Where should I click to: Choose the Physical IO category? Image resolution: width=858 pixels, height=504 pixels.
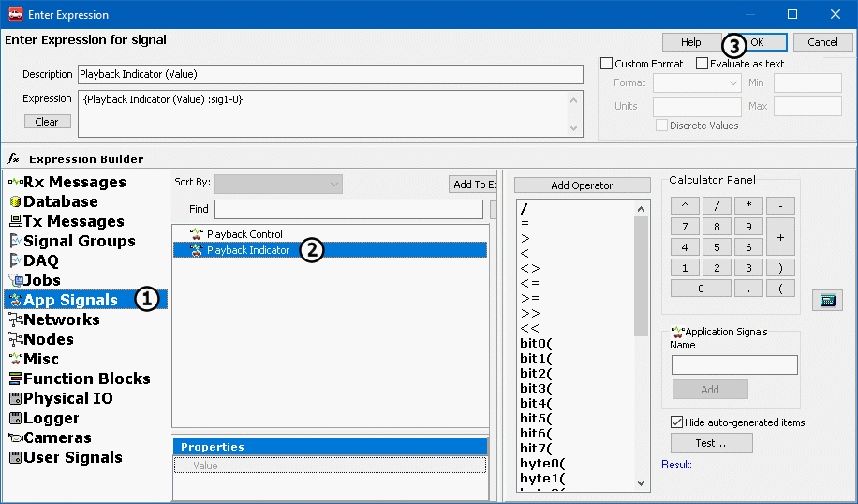(x=67, y=398)
